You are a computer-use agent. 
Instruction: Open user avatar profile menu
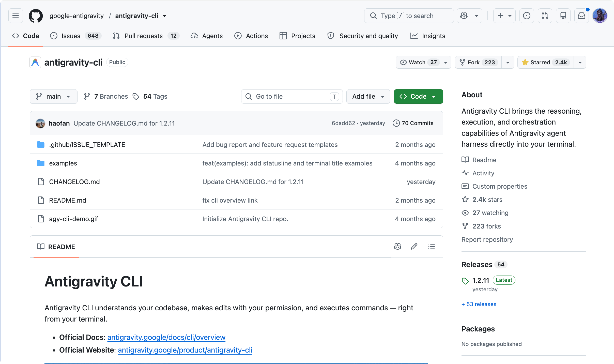tap(600, 16)
